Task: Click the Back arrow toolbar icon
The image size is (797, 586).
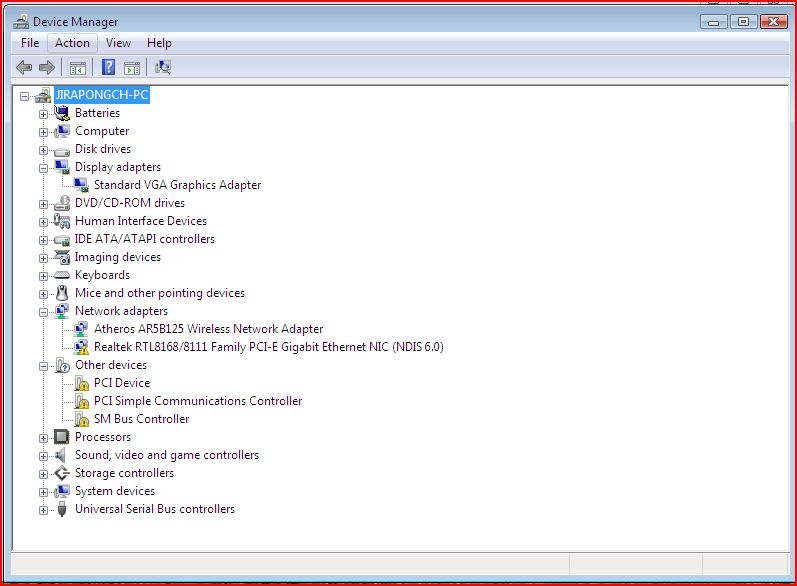Action: [24, 67]
